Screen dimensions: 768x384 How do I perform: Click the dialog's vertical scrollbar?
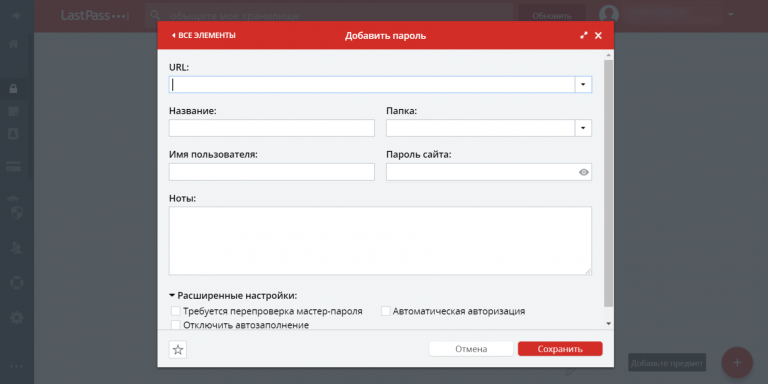coord(608,183)
